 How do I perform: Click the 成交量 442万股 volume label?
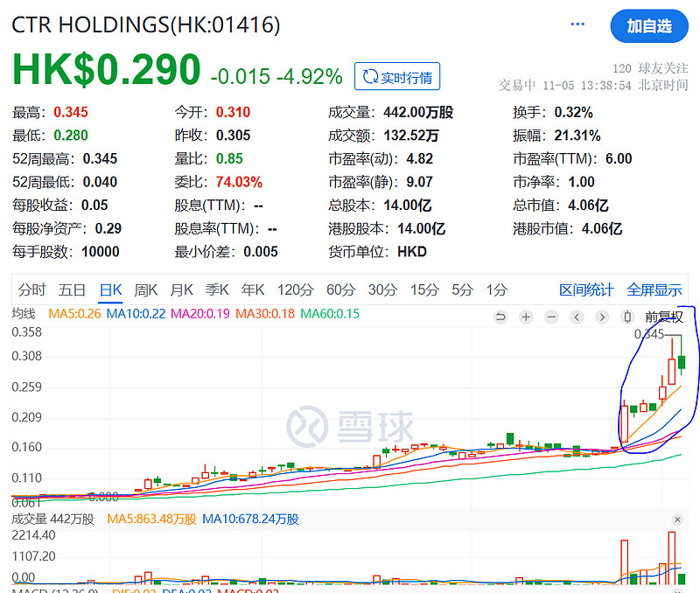[52, 520]
